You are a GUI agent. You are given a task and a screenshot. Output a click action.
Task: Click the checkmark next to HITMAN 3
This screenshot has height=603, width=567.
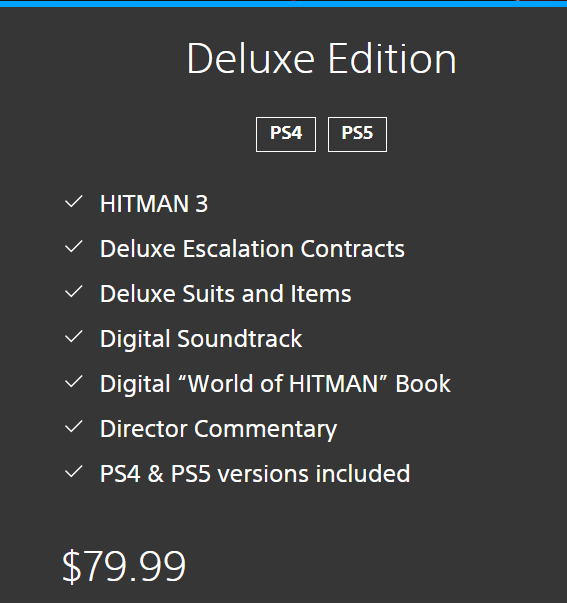click(x=73, y=202)
